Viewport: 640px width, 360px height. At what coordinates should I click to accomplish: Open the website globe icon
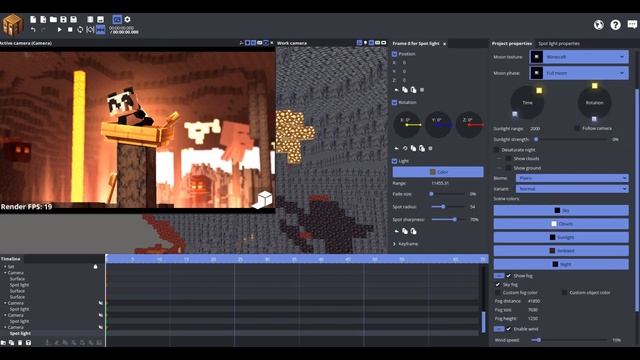tap(598, 24)
